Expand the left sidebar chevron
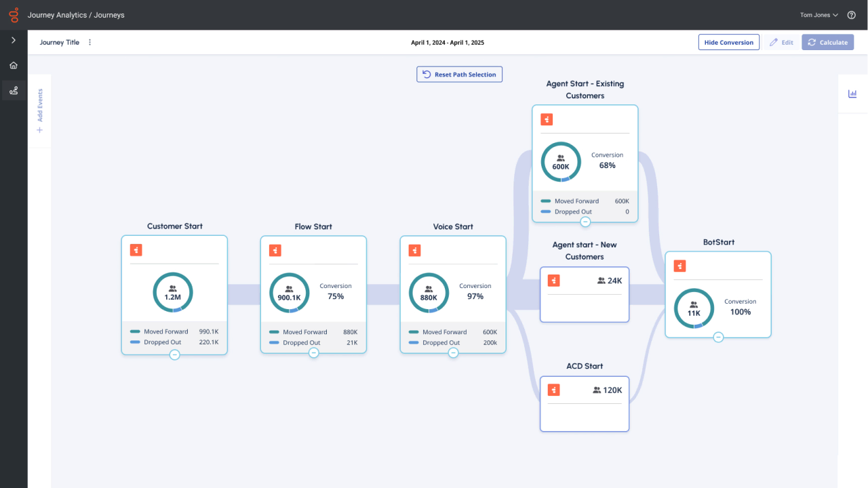Screen dimensions: 868x488 click(14, 41)
